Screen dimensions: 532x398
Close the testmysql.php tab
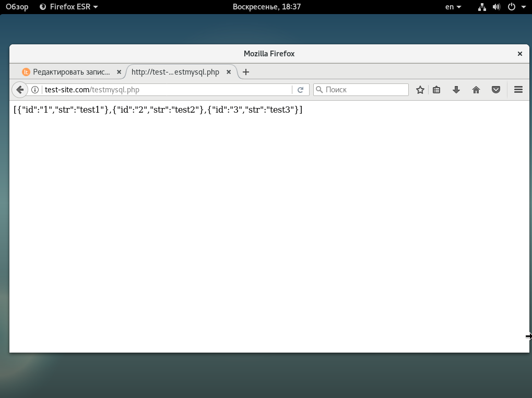pyautogui.click(x=228, y=72)
